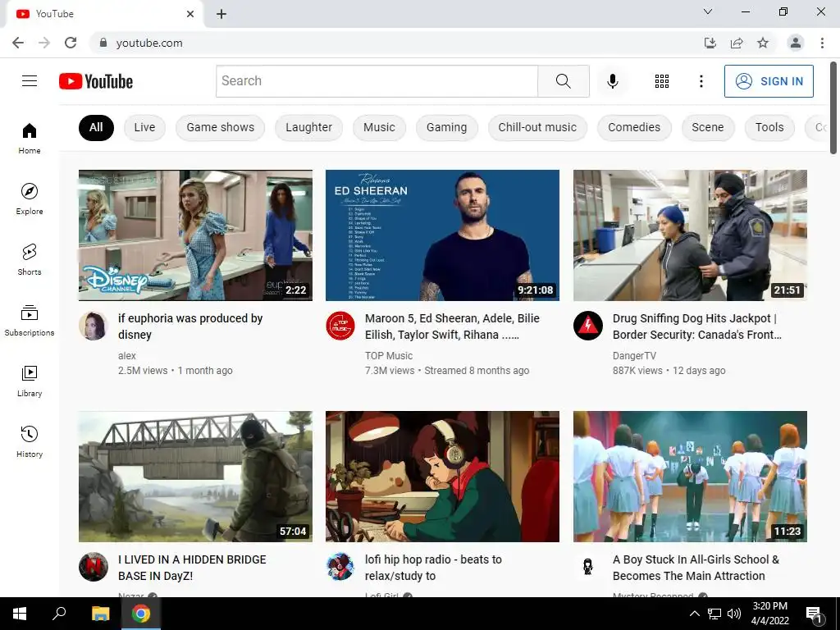The width and height of the screenshot is (840, 630).
Task: Click the Ed Sheeran playlist thumbnail
Action: pyautogui.click(x=442, y=235)
